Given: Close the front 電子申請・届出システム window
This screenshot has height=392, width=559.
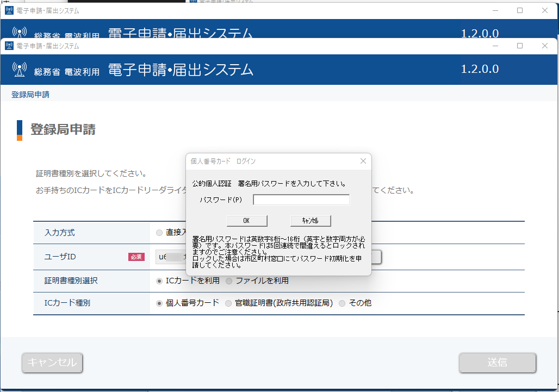Looking at the screenshot, I should click(545, 46).
